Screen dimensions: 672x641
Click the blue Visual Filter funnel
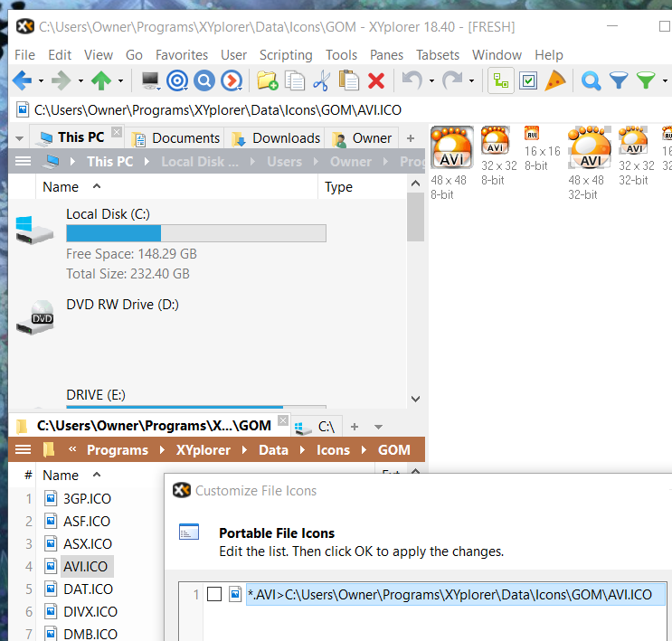point(619,80)
